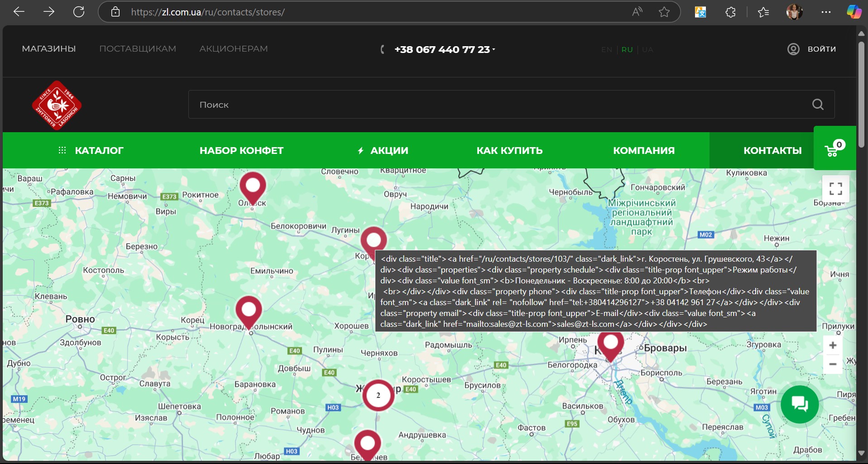The image size is (868, 464).
Task: Switch site language to UA
Action: click(647, 50)
